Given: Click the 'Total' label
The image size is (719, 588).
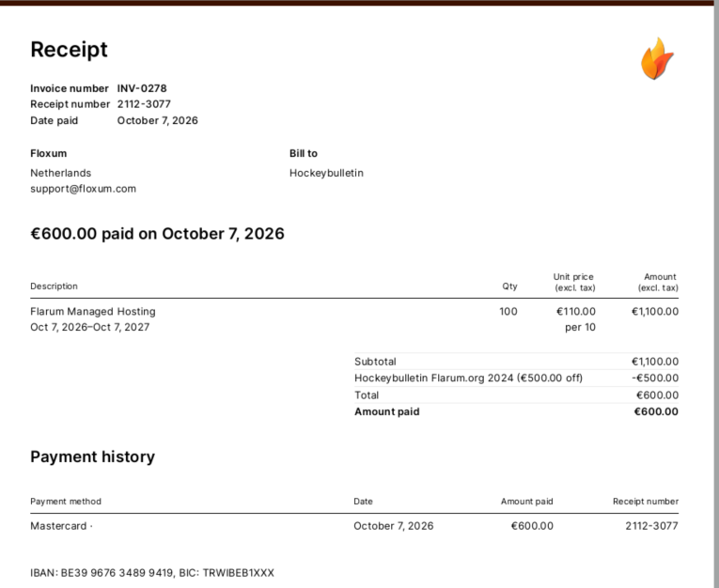Looking at the screenshot, I should click(x=367, y=395).
